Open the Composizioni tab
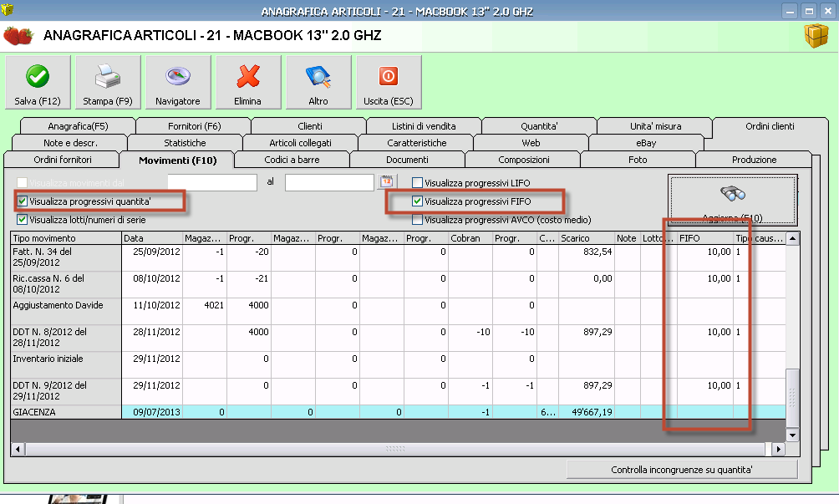Viewport: 839px width, 504px height. click(x=524, y=160)
